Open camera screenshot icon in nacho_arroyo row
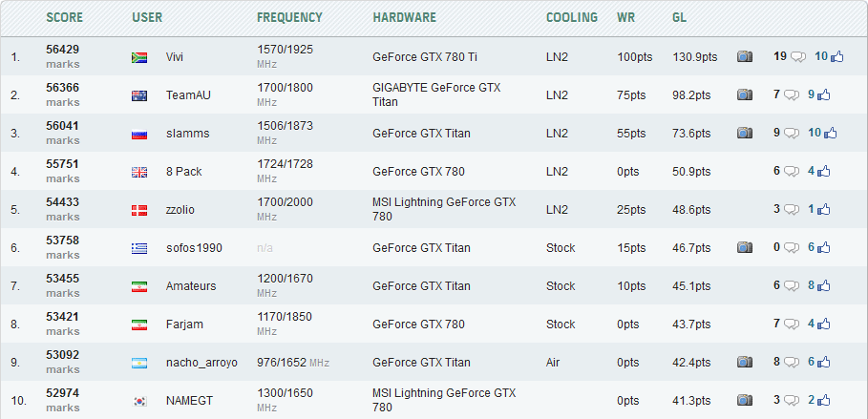This screenshot has width=868, height=419. (745, 362)
